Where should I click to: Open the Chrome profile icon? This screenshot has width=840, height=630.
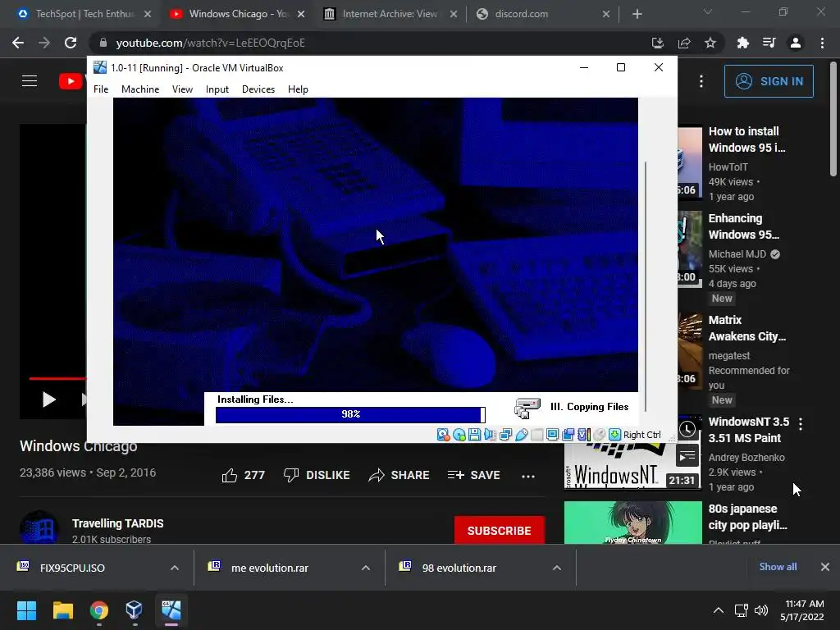click(796, 43)
